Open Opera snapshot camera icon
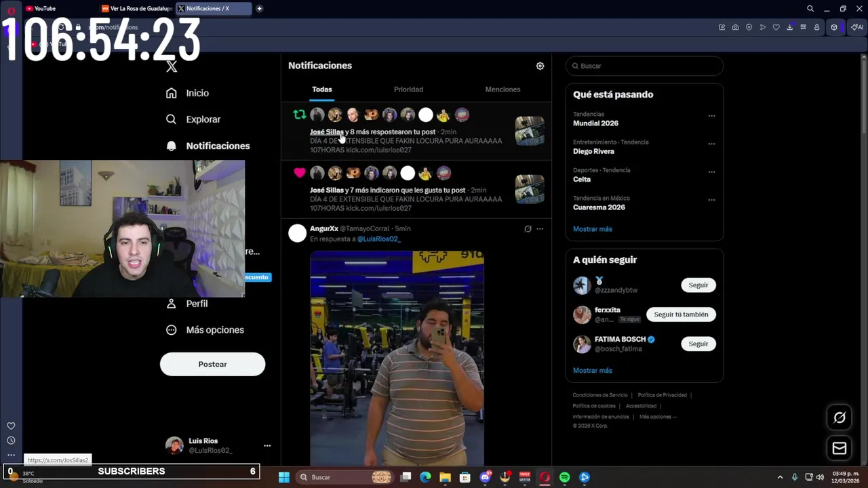This screenshot has width=868, height=488. 736,27
